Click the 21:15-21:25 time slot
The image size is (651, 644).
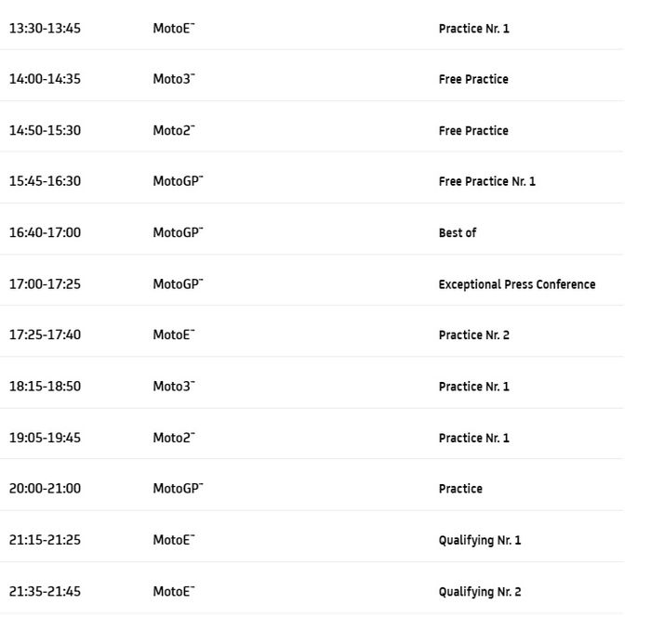coord(45,541)
